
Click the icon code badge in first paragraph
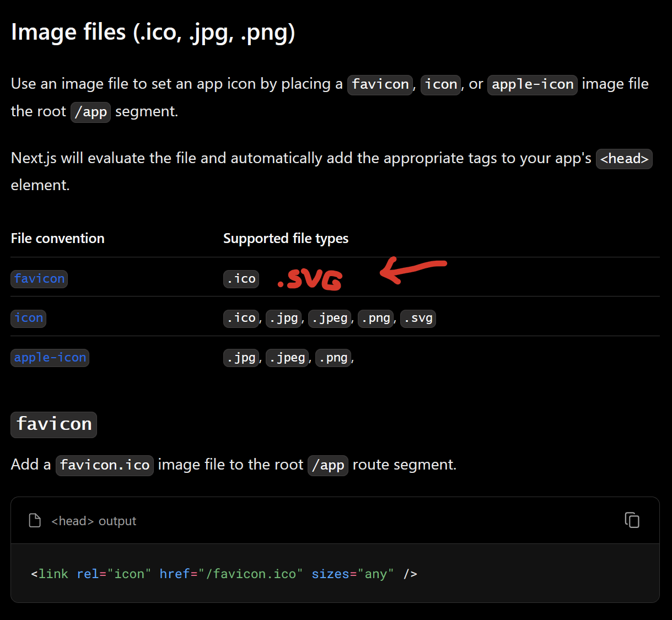(440, 84)
